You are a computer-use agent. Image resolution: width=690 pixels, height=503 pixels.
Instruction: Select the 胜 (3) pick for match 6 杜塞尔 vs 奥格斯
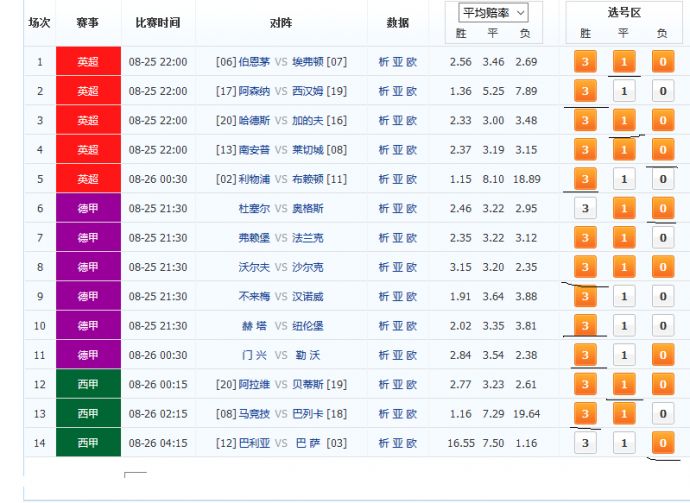coord(586,209)
